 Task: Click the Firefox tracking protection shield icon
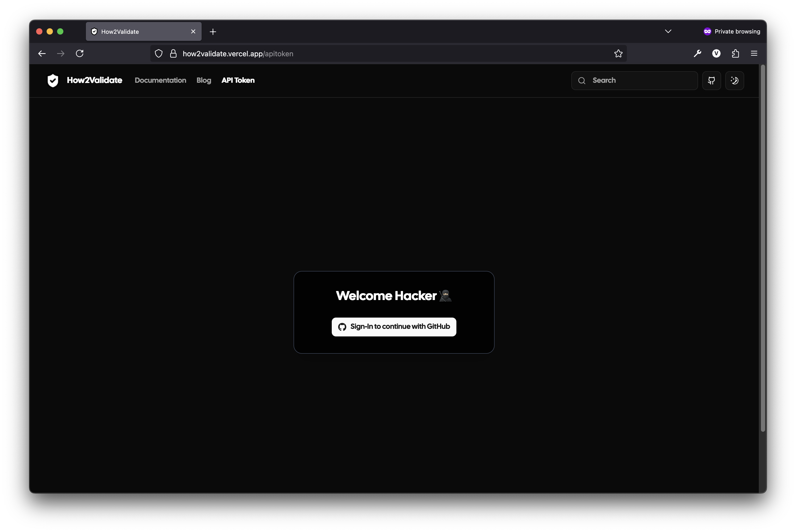158,54
